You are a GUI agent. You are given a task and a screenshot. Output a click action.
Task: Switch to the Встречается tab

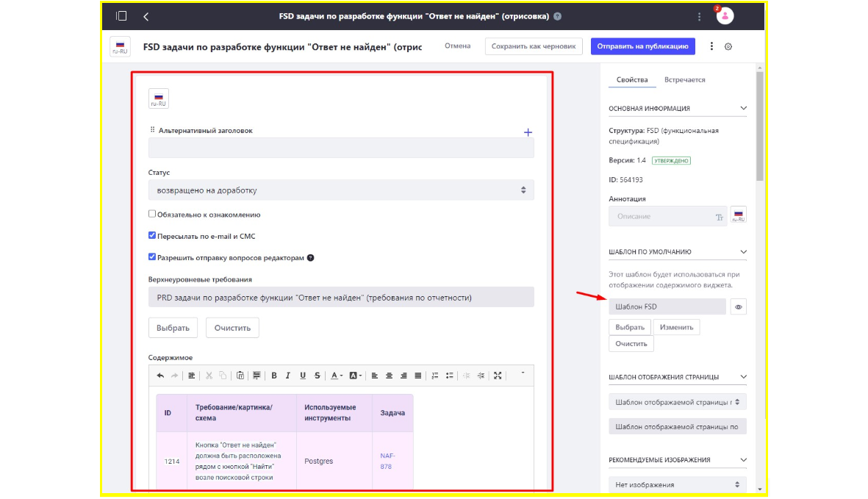685,79
